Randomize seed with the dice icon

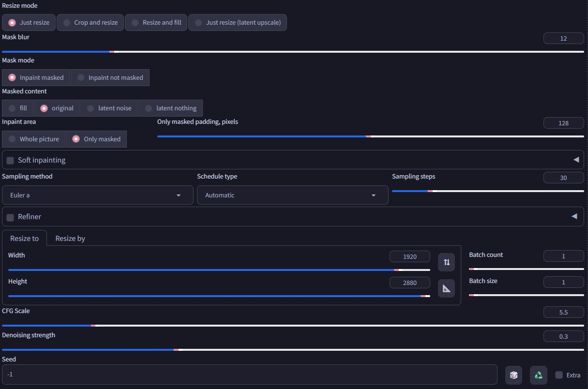(x=513, y=375)
